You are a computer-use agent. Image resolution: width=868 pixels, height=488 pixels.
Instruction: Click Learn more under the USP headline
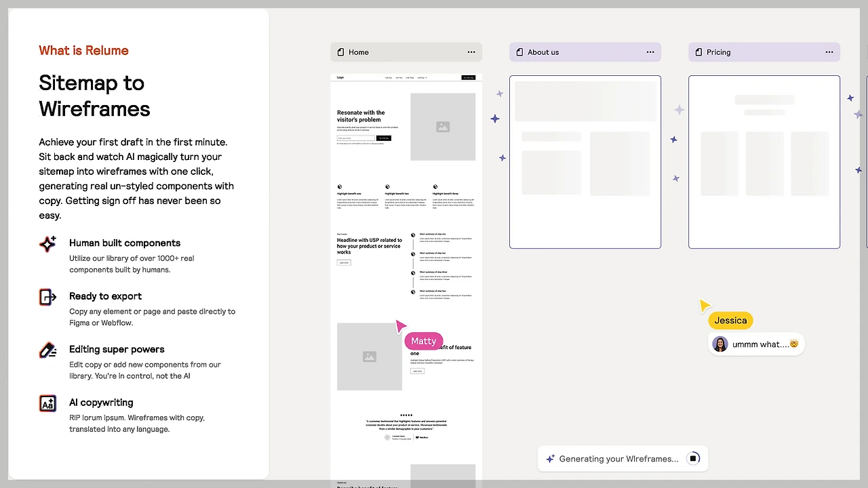[344, 262]
